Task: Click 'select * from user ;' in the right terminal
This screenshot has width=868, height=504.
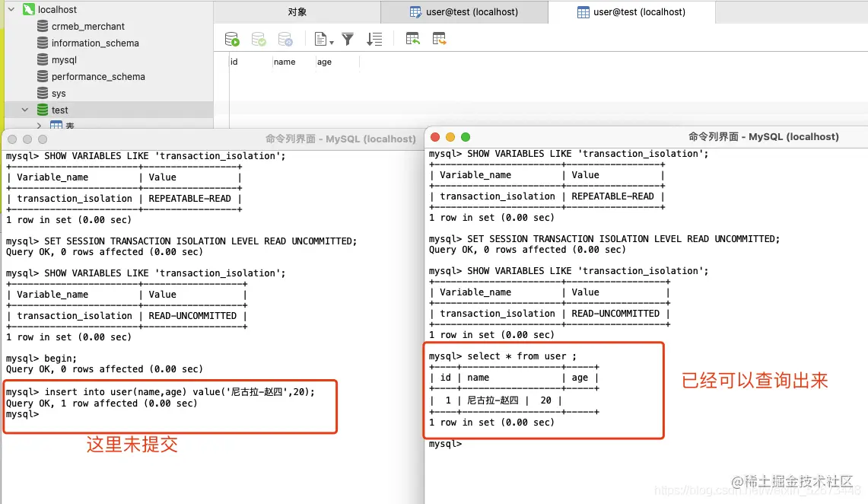Action: coord(521,356)
